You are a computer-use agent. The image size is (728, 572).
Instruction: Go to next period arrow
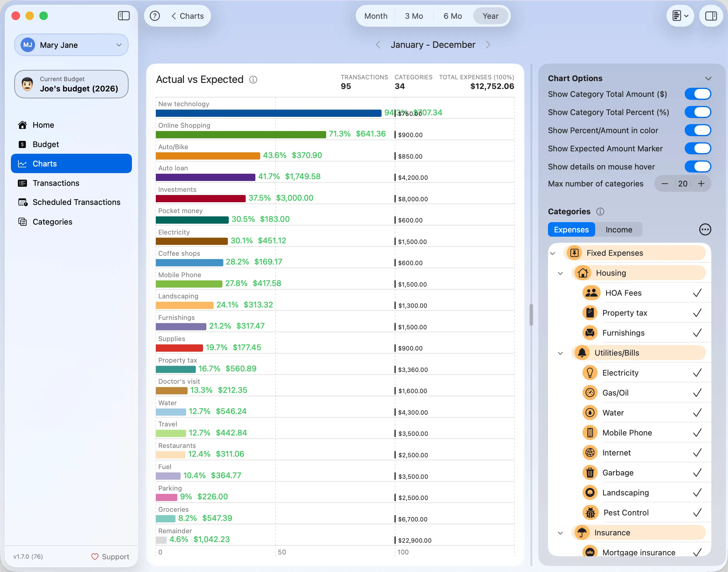point(488,44)
